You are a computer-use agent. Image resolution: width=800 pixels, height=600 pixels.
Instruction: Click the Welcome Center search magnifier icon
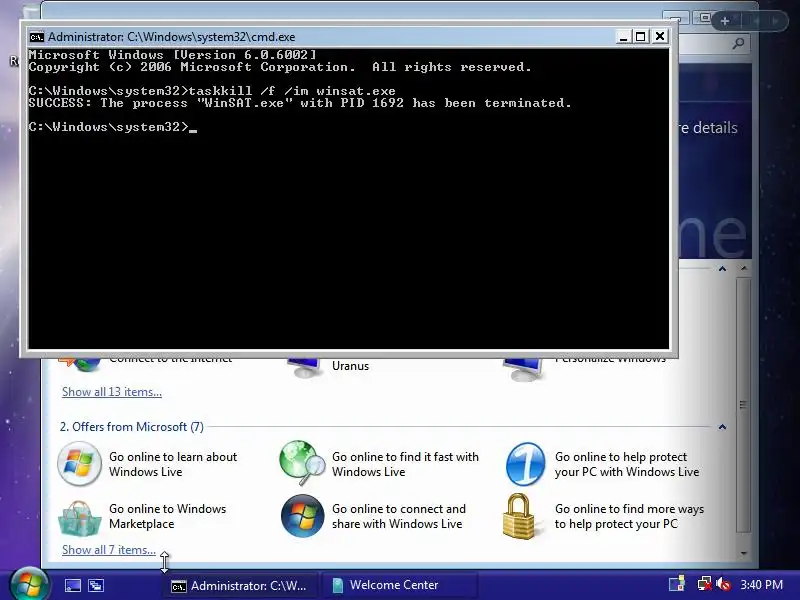[738, 44]
